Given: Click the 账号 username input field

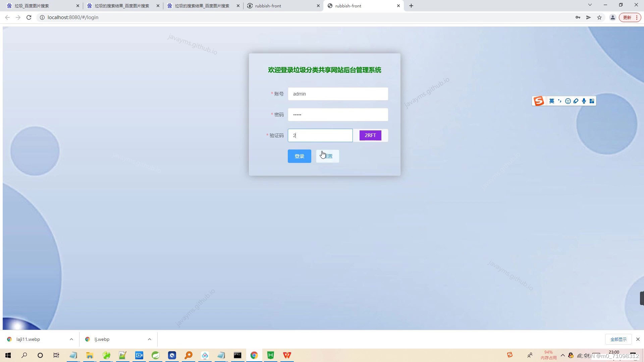Looking at the screenshot, I should (338, 94).
